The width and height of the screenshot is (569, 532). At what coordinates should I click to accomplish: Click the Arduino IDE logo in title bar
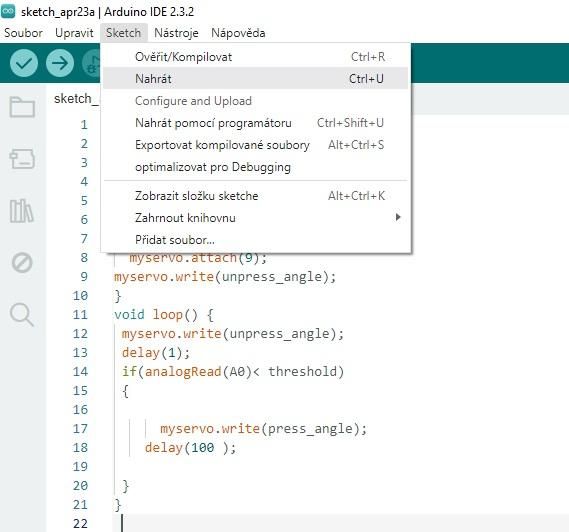(x=8, y=11)
